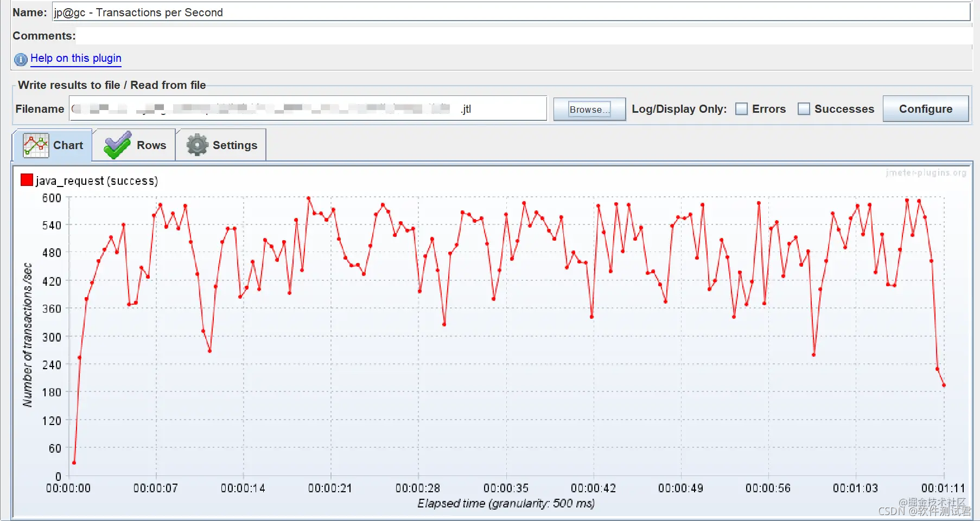
Task: Click the 00:01:11 time axis label
Action: 943,488
